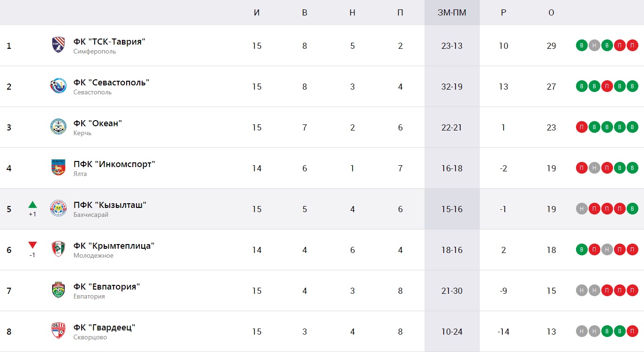Select the ФК Океан team emblem
This screenshot has height=352, width=644.
58,127
